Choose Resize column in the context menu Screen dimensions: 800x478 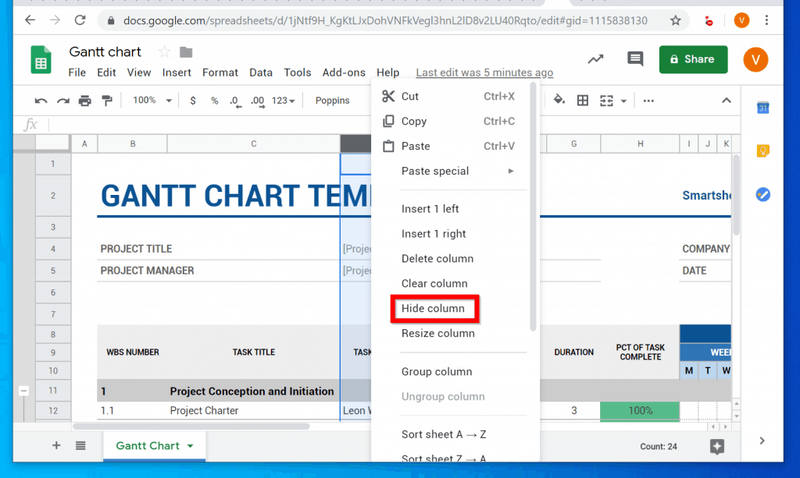(438, 333)
